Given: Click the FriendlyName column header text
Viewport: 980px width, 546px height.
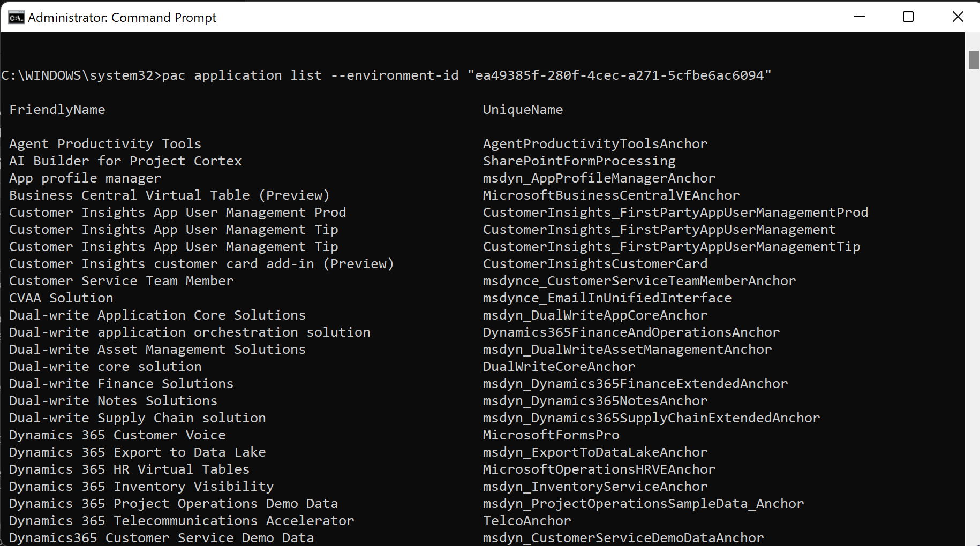Looking at the screenshot, I should [57, 110].
